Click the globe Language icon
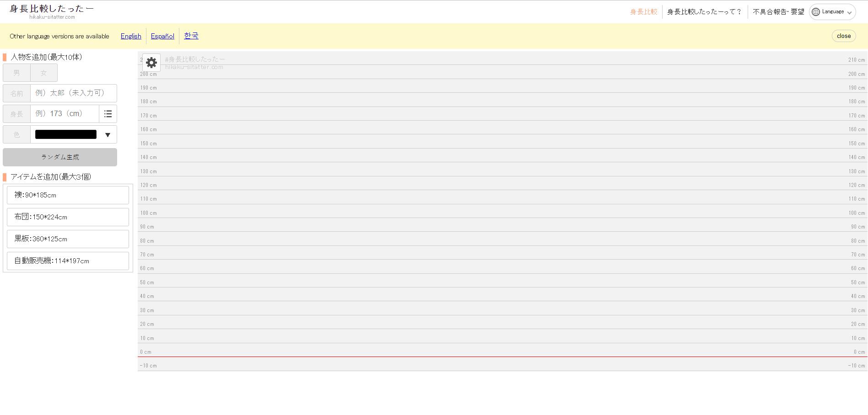The image size is (868, 415). [x=816, y=12]
